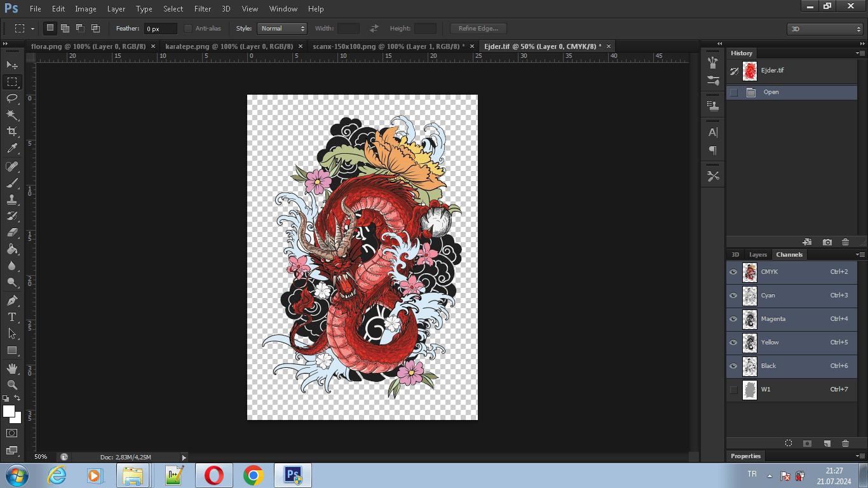Swap width and height values
This screenshot has width=868, height=488.
[374, 29]
